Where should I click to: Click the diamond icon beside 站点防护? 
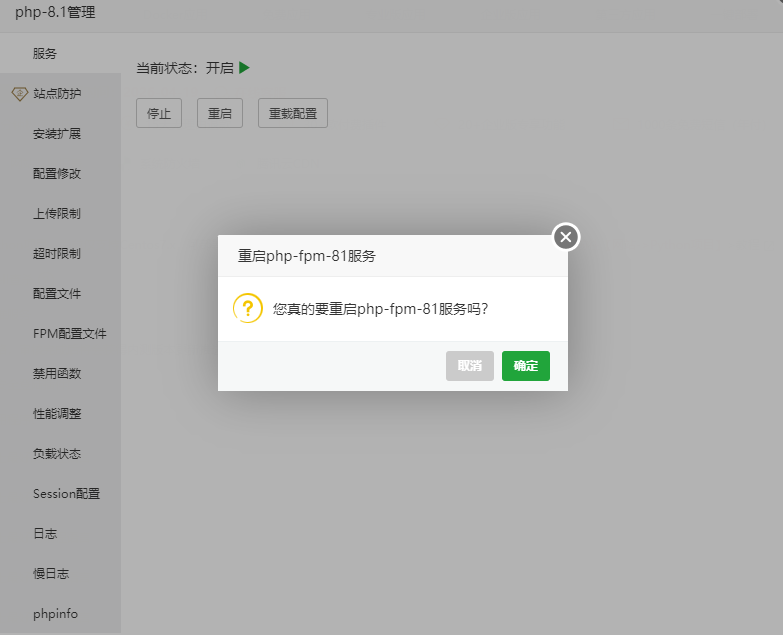pos(18,93)
